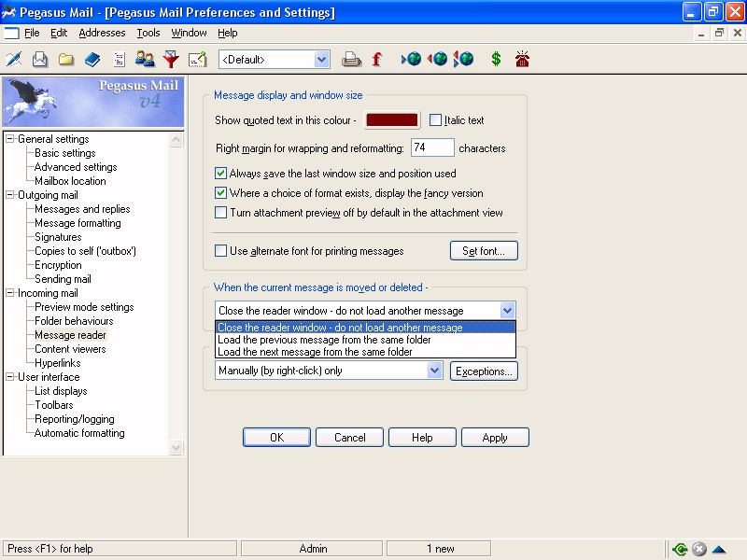Click the red letter f font icon
This screenshot has height=560, width=747.
[x=377, y=60]
